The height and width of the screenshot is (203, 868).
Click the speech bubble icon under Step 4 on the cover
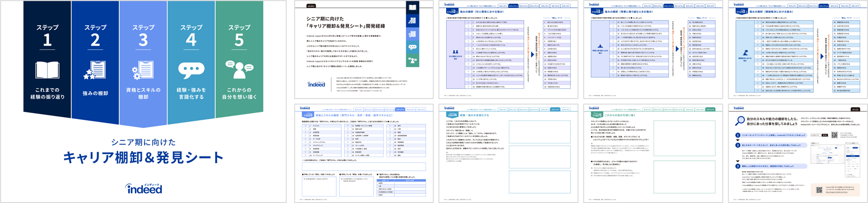(191, 70)
